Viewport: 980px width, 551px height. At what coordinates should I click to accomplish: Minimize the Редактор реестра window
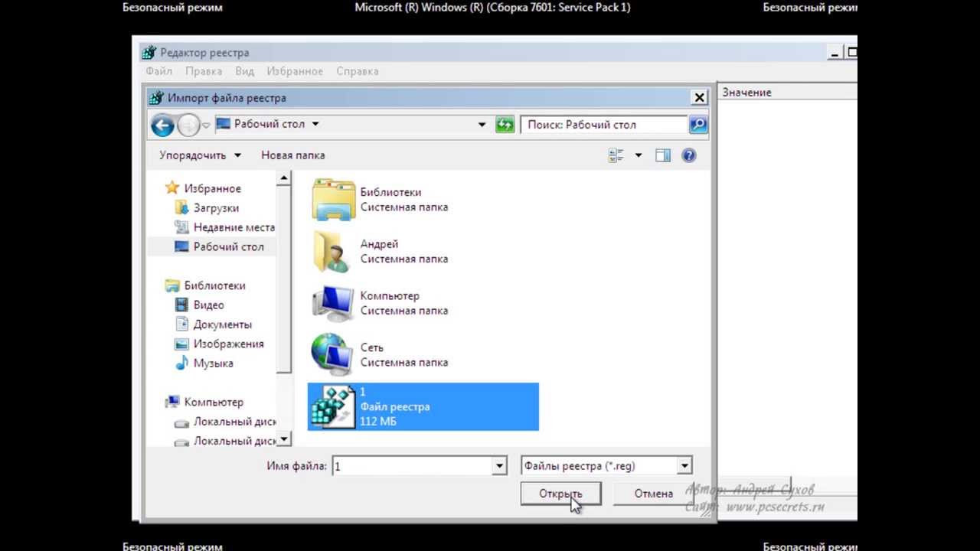pos(835,53)
